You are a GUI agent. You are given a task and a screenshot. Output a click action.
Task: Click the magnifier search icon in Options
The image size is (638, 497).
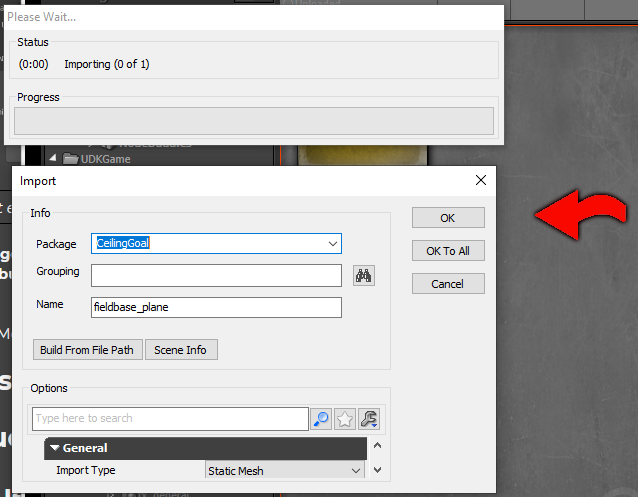click(321, 418)
